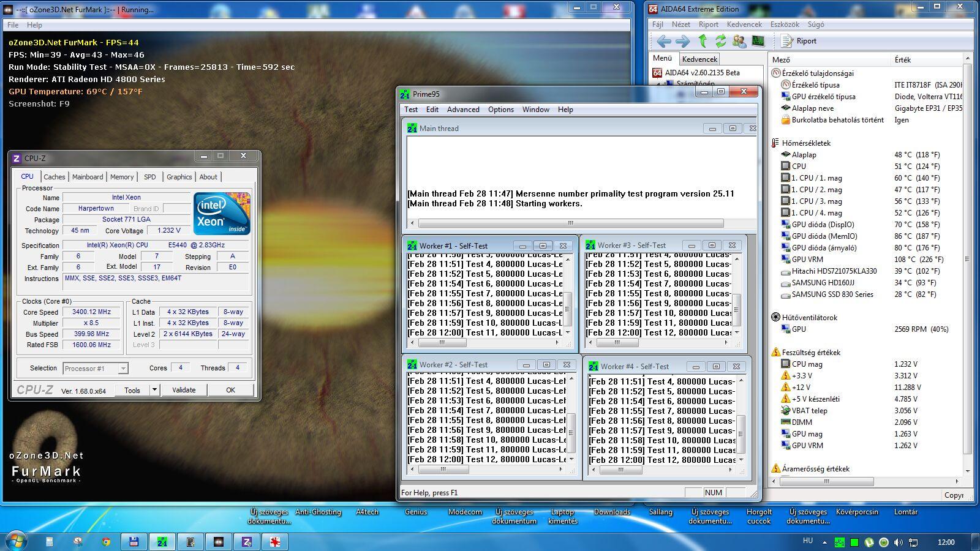Open AIDA64 Súgó menu

click(x=816, y=24)
